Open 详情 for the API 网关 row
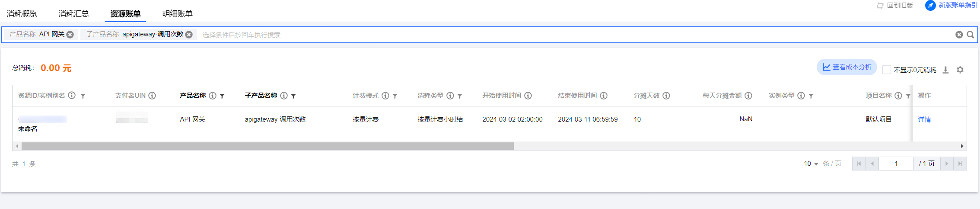Viewport: 980px width, 209px height. 924,119
